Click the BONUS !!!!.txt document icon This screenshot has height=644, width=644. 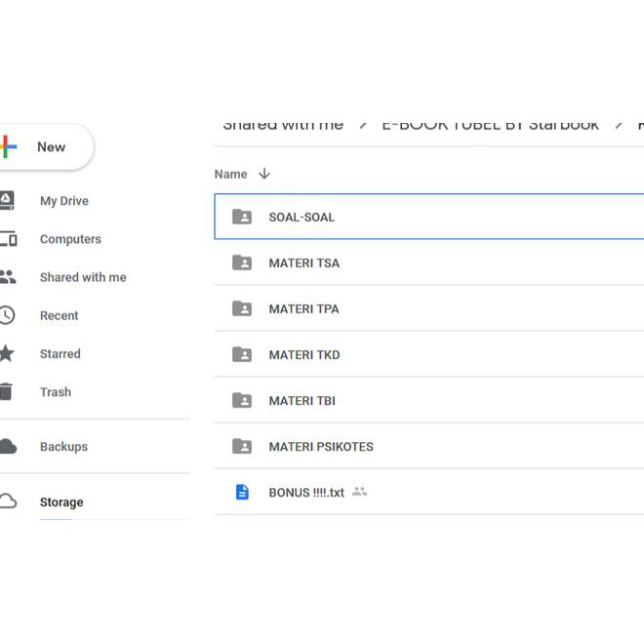point(242,493)
